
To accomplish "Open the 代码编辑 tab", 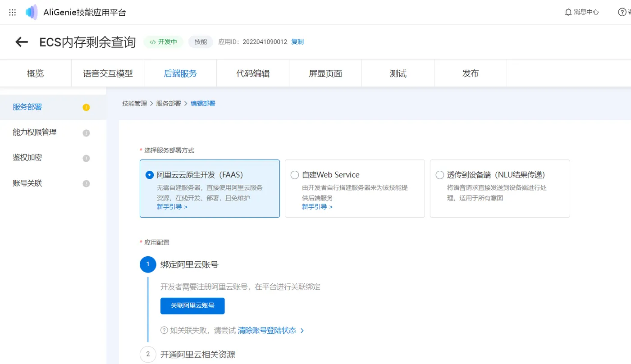I will [x=253, y=73].
